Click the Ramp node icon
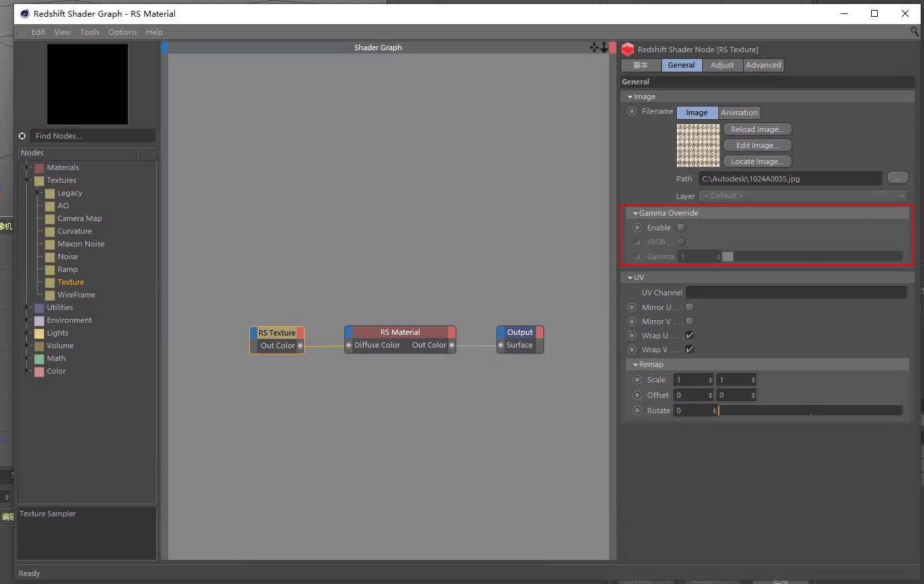 pyautogui.click(x=50, y=270)
